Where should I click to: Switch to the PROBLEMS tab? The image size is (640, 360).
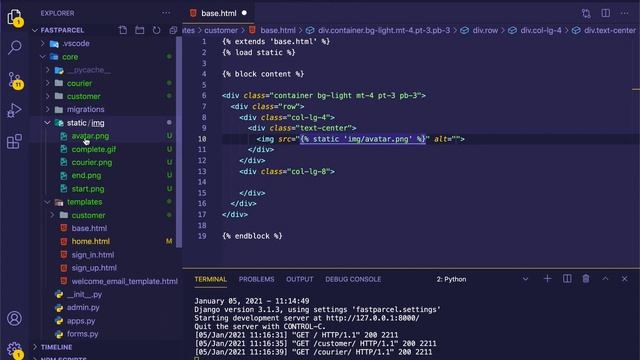click(256, 279)
